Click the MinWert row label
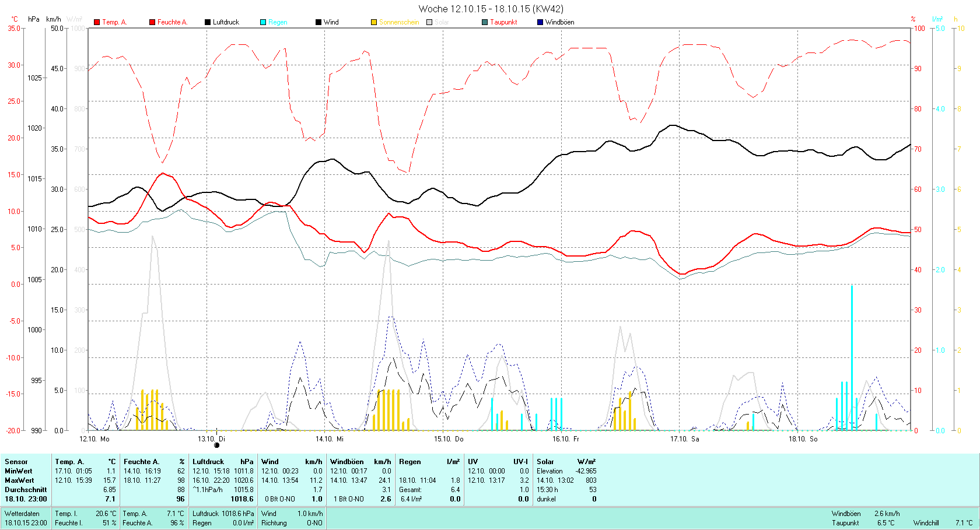The width and height of the screenshot is (980, 530). click(x=19, y=471)
